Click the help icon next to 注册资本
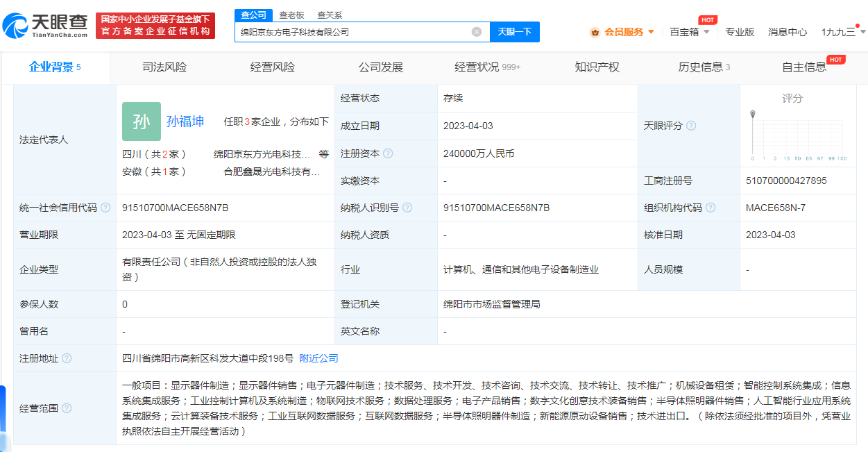 (388, 153)
